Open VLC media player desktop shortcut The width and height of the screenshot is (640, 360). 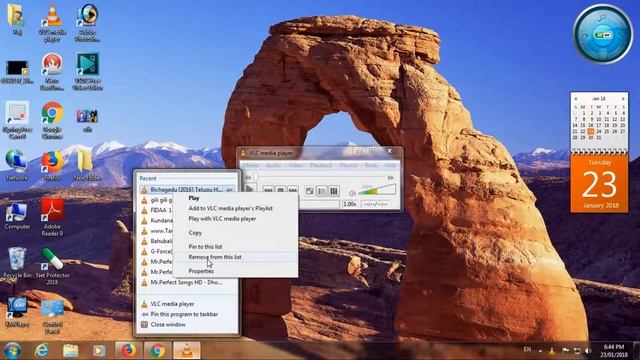tap(52, 24)
